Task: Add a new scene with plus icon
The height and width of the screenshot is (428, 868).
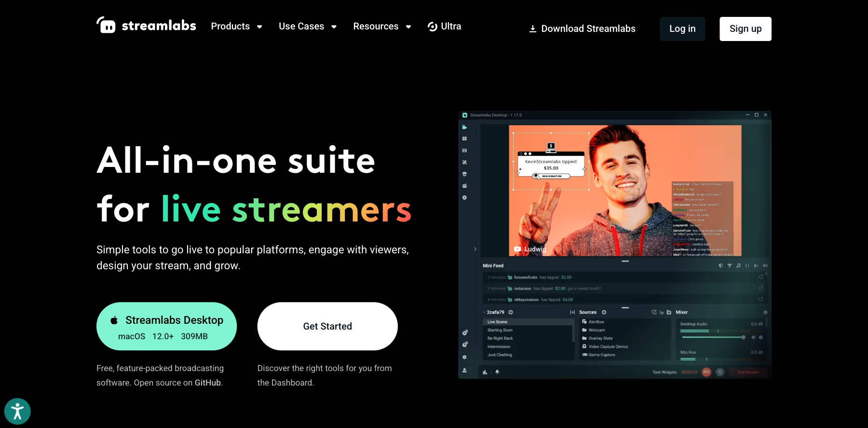Action: point(511,312)
